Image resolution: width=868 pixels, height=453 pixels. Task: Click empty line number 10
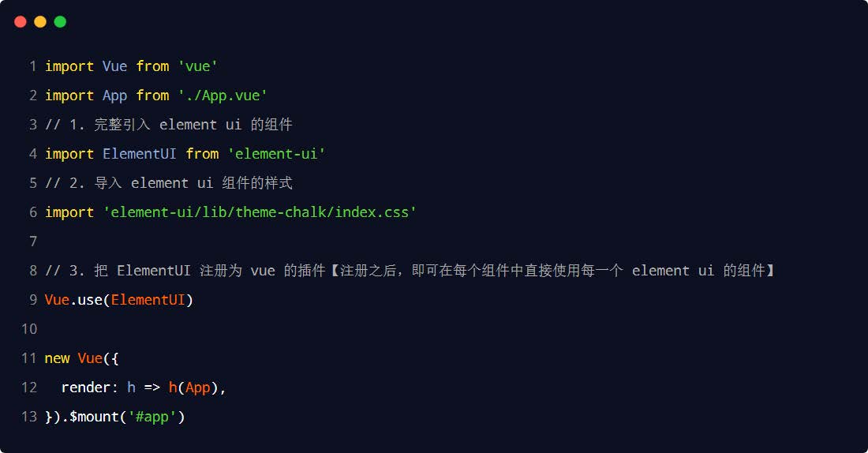coord(29,329)
